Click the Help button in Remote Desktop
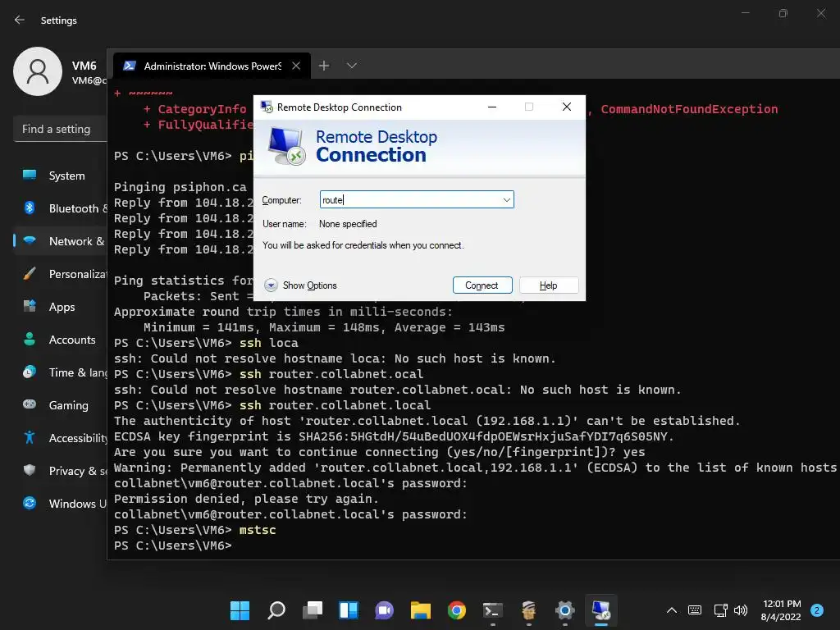 [549, 285]
